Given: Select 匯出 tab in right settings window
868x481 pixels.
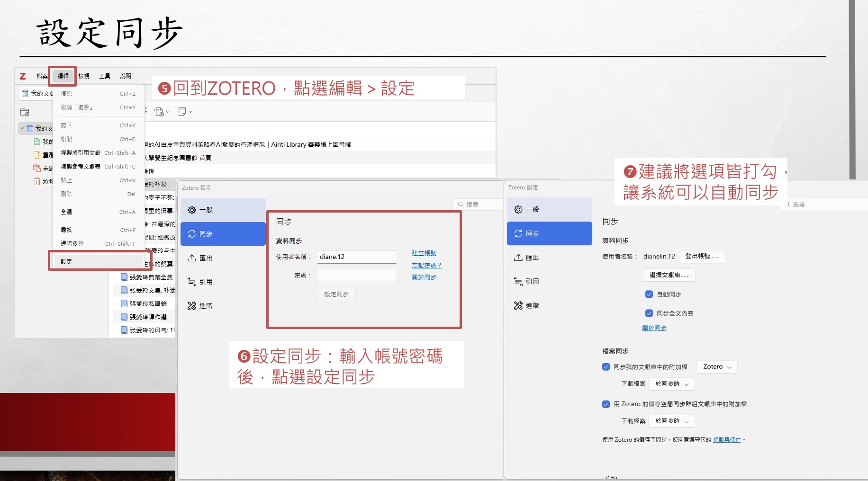Looking at the screenshot, I should pos(550,258).
